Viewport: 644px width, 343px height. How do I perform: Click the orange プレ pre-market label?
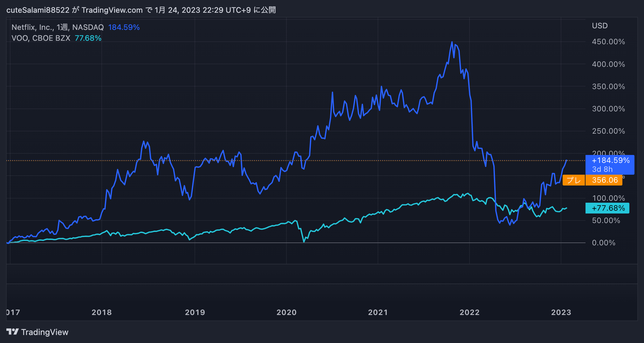(574, 180)
